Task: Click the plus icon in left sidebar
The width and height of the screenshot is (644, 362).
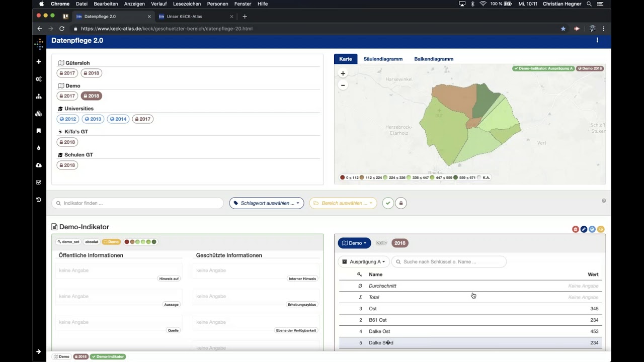Action: click(39, 62)
